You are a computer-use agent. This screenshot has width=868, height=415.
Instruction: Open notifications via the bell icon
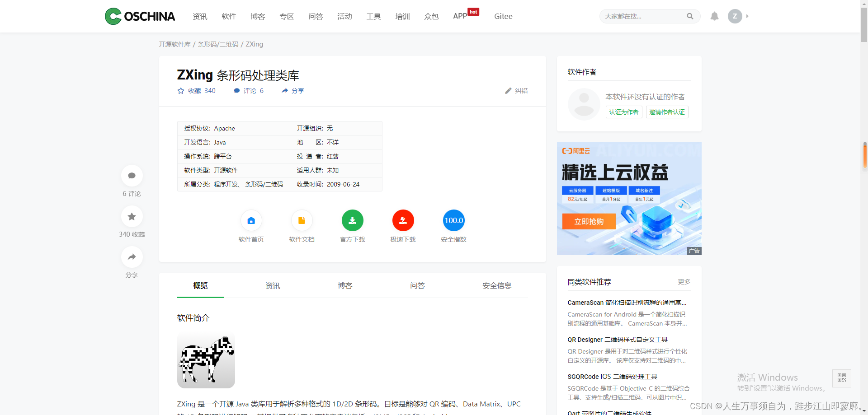pyautogui.click(x=714, y=16)
